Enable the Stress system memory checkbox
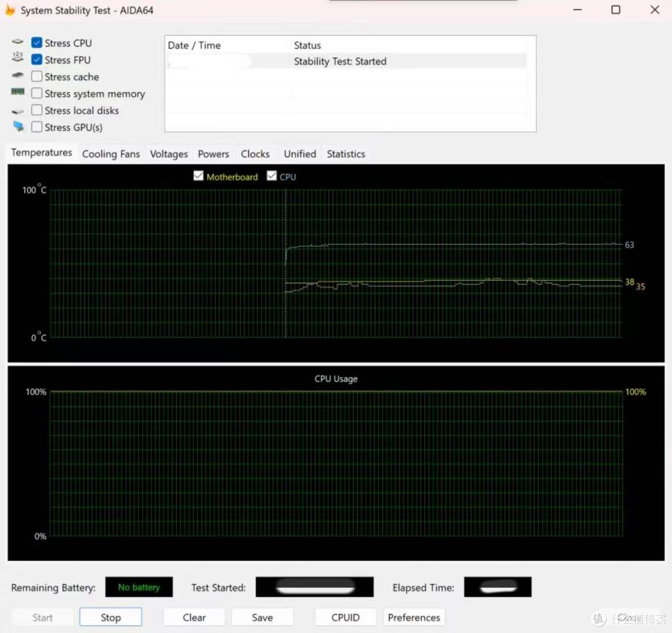This screenshot has height=633, width=672. click(37, 93)
